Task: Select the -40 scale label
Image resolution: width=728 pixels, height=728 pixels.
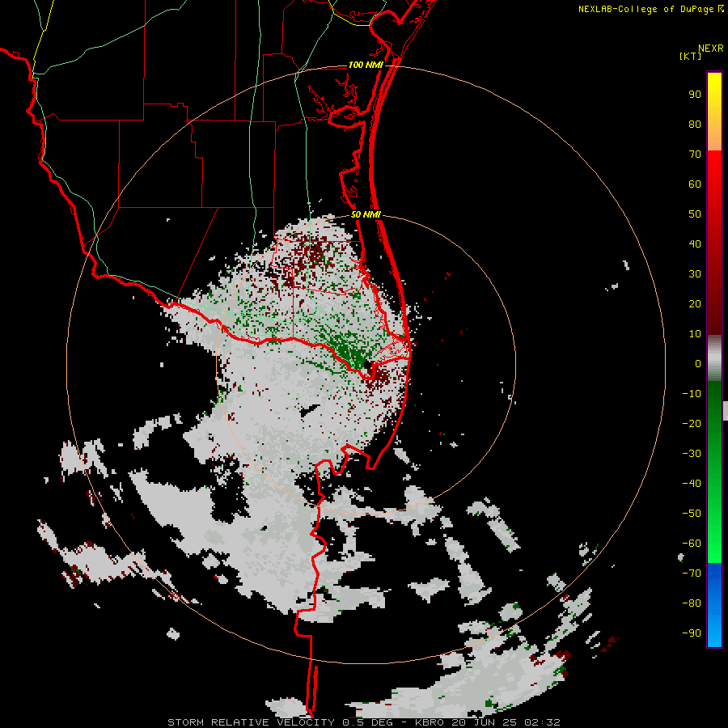Action: tap(692, 484)
